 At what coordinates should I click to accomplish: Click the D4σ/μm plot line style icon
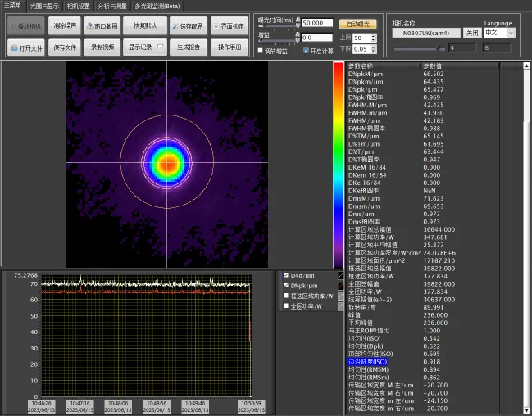[x=341, y=276]
